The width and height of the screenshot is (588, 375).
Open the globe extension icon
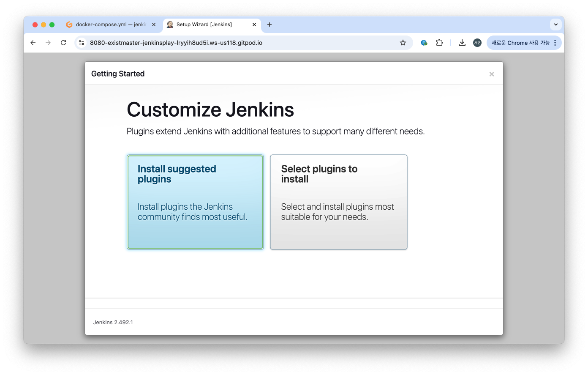coord(424,43)
